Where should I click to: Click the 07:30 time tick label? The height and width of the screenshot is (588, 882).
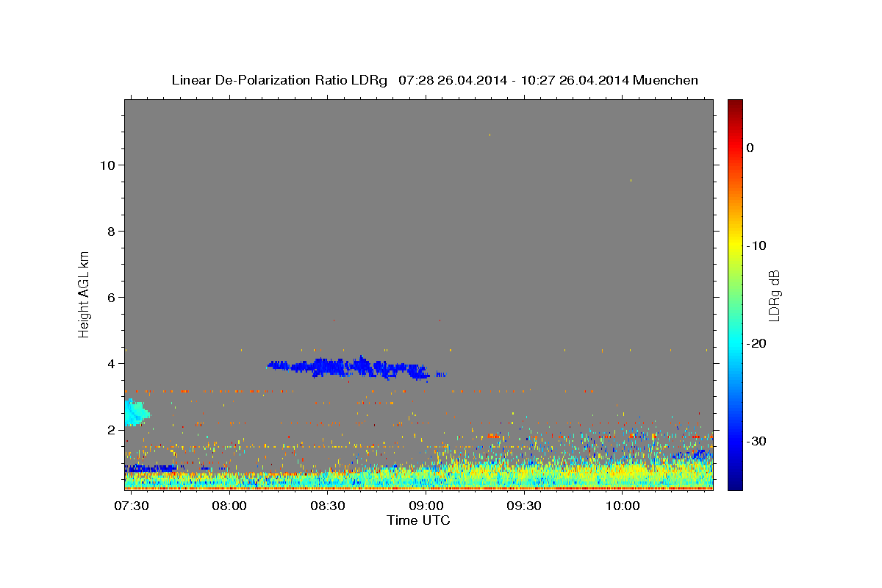tap(132, 506)
